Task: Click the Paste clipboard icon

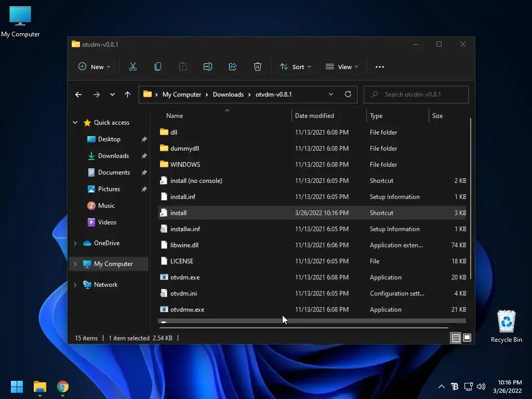Action: coord(183,66)
